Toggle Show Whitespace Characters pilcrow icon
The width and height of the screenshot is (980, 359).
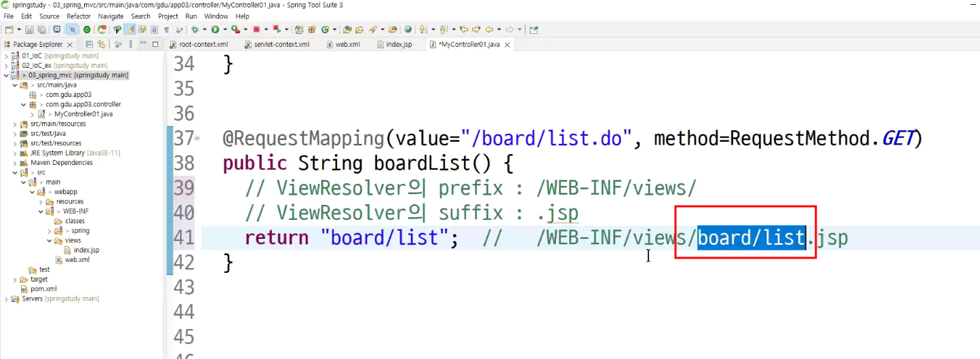point(166,29)
